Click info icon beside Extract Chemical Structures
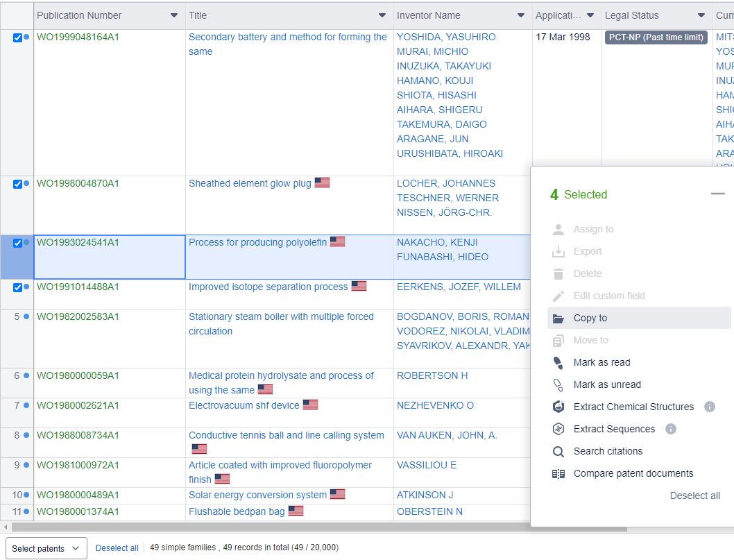Screen dimensions: 734x560 tap(709, 407)
